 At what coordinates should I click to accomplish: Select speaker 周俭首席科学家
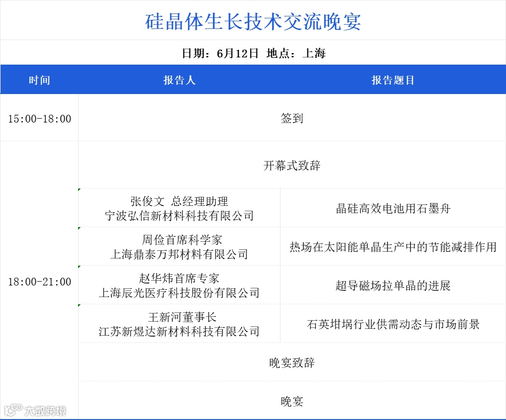click(x=182, y=240)
